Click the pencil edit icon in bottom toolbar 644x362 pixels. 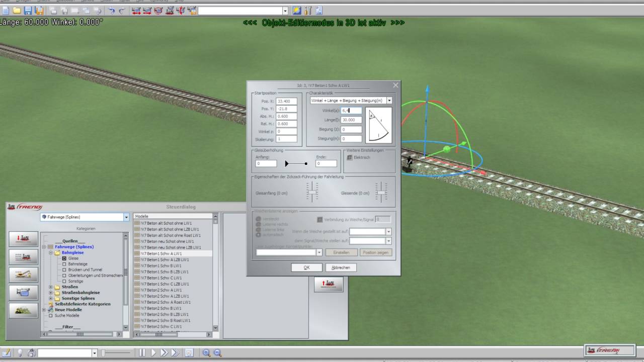[7, 353]
